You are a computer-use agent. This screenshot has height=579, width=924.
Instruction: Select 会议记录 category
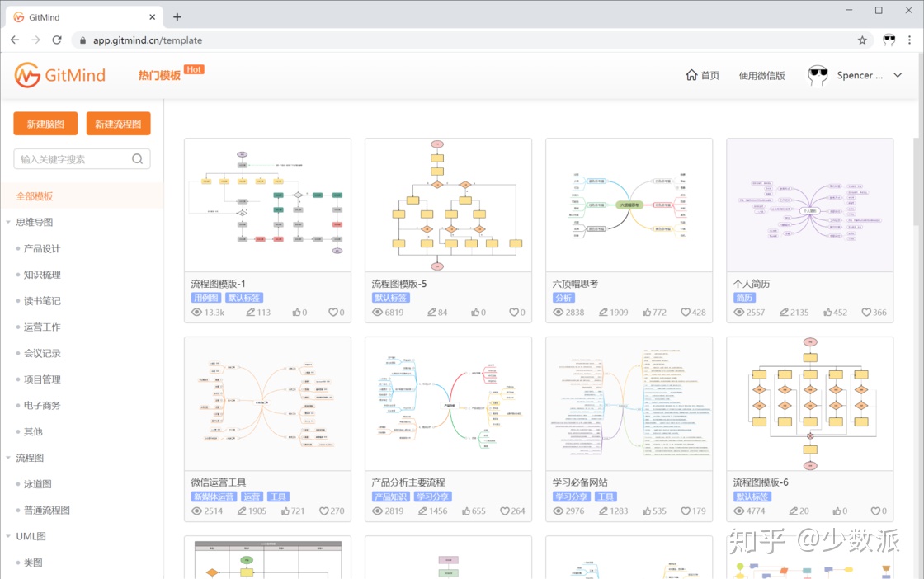(x=42, y=353)
